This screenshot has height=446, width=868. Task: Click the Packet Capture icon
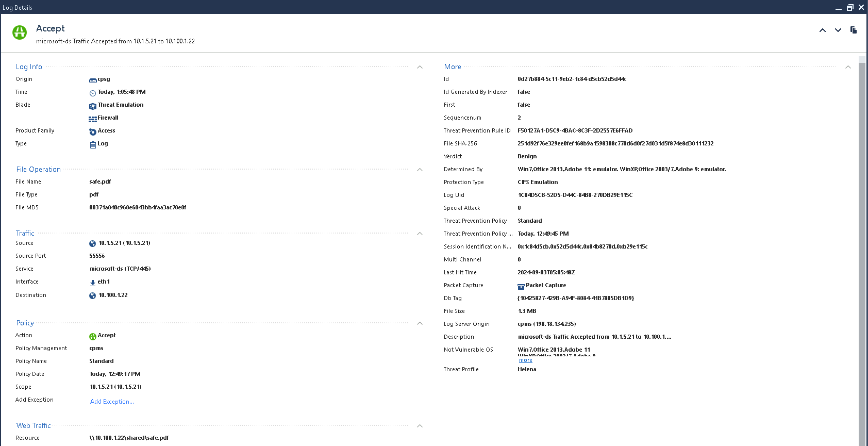point(521,286)
